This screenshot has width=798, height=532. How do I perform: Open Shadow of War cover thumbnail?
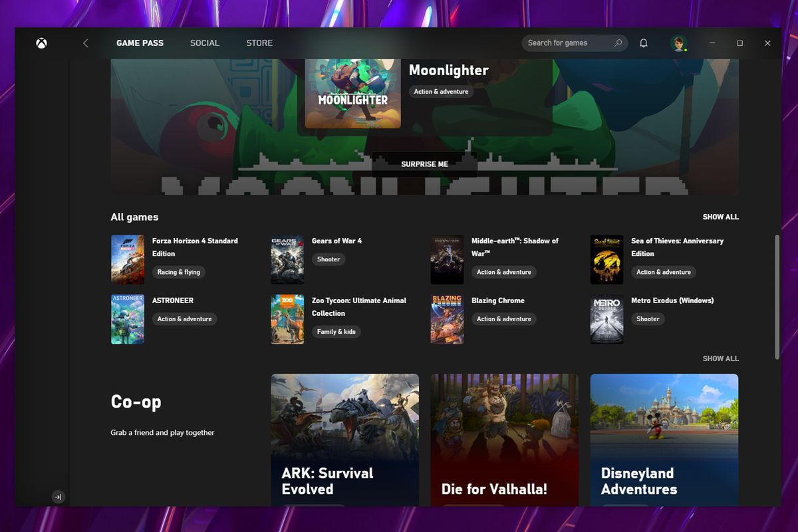(x=447, y=259)
